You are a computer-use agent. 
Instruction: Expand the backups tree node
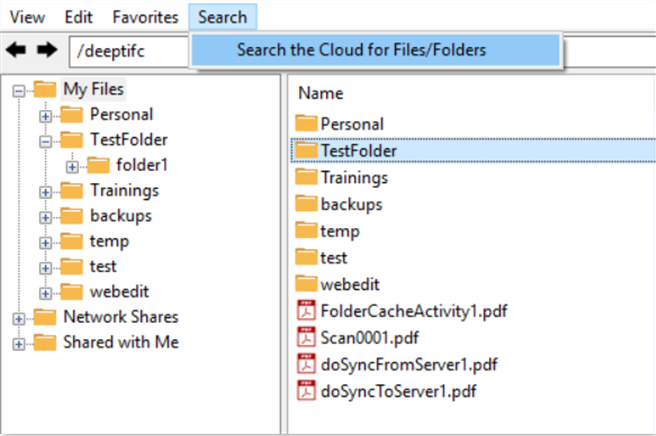tap(45, 218)
